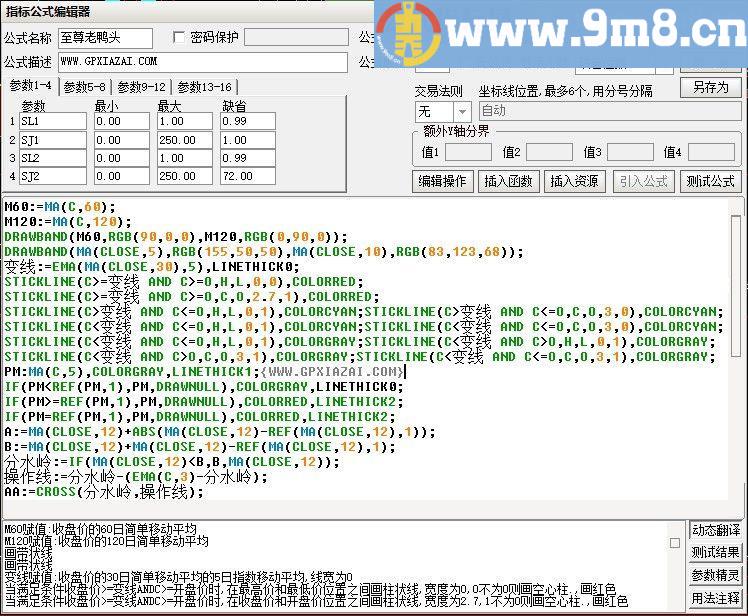Click the 缺省 field showing 72.00
The width and height of the screenshot is (748, 616).
pyautogui.click(x=248, y=176)
